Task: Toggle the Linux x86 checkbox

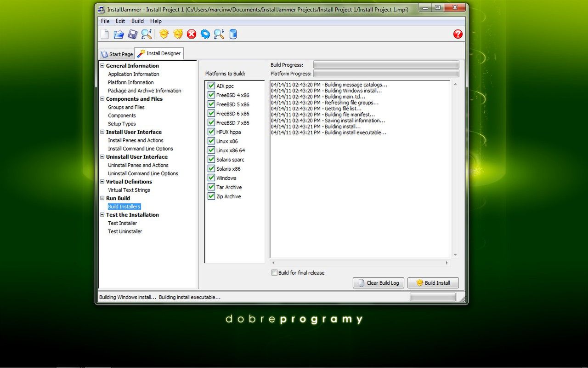Action: coord(211,141)
